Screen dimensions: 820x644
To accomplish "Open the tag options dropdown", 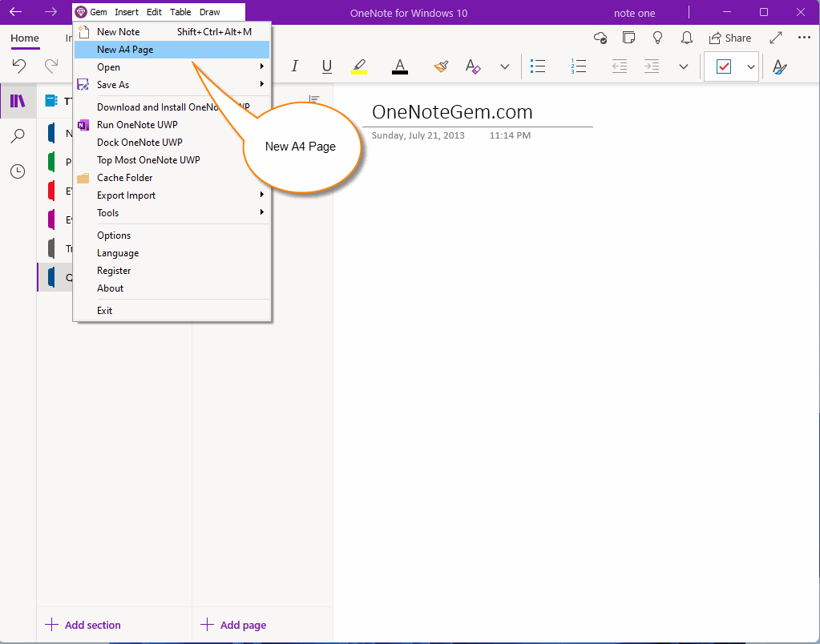I will tap(750, 66).
